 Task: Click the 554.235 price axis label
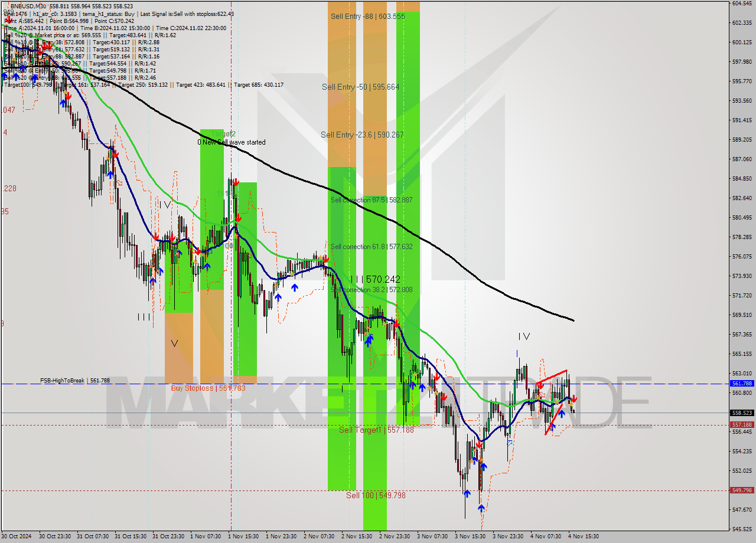click(742, 452)
